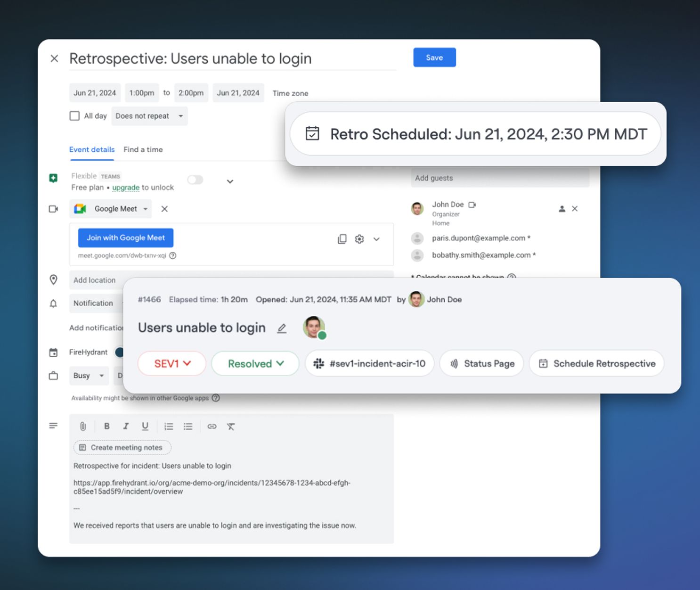The height and width of the screenshot is (590, 700).
Task: Open the Does not repeat dropdown
Action: point(149,116)
